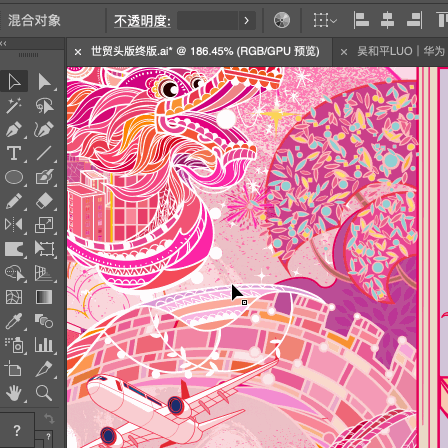Select the Selection tool (black arrow)
Image resolution: width=448 pixels, height=448 pixels.
(14, 81)
